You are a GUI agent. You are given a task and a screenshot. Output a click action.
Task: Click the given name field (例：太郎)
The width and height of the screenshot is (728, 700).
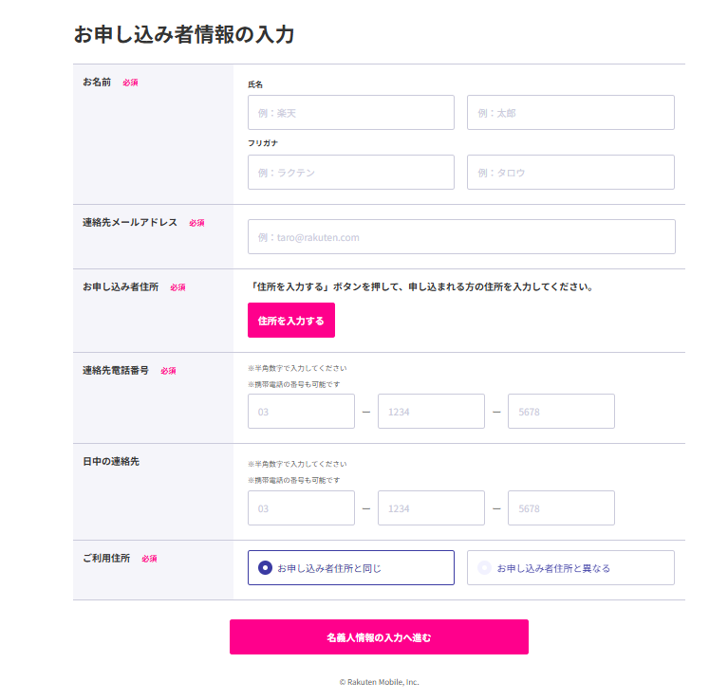coord(570,113)
